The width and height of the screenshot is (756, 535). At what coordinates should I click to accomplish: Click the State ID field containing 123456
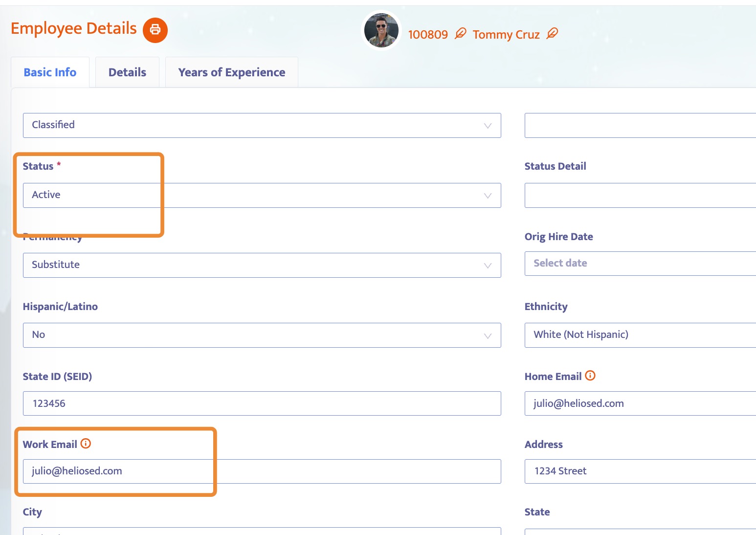[x=262, y=403]
